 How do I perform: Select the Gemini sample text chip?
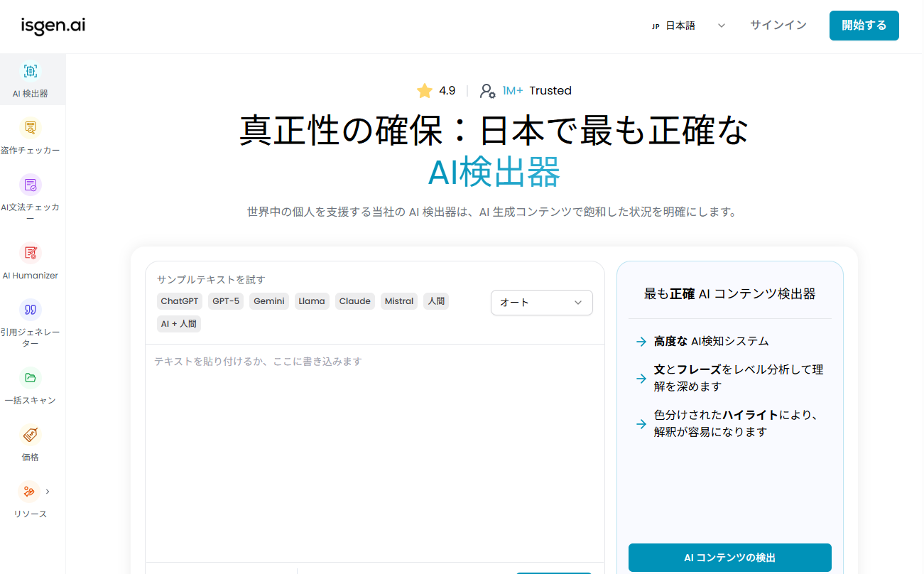[269, 301]
